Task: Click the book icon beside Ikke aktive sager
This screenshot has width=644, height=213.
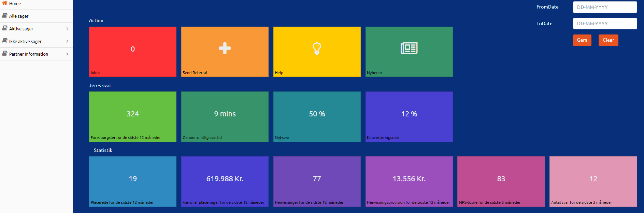Action: pos(5,41)
